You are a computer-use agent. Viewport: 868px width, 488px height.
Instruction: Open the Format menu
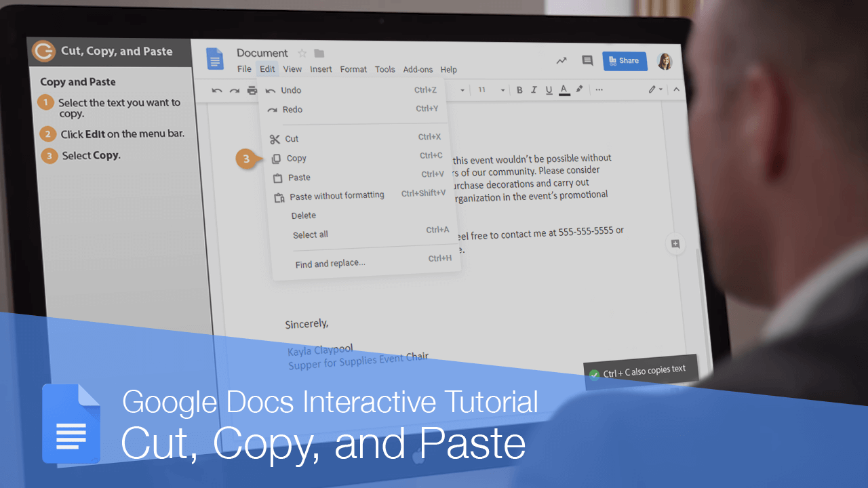tap(353, 69)
